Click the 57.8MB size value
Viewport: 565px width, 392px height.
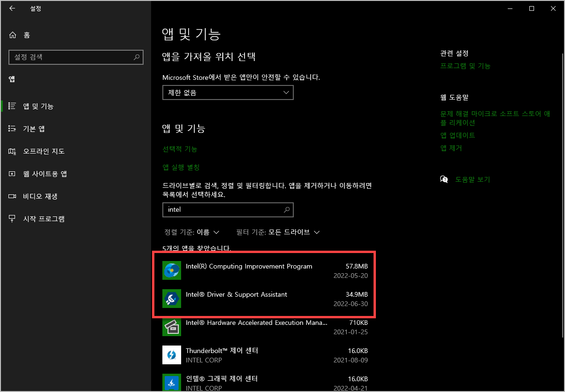[357, 266]
